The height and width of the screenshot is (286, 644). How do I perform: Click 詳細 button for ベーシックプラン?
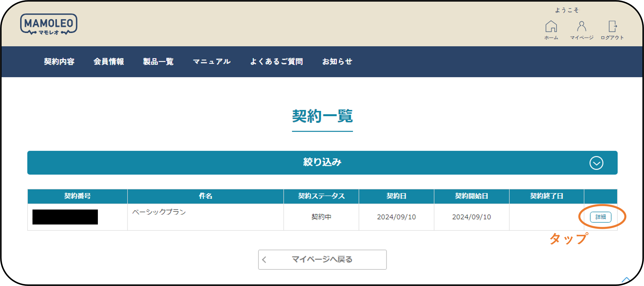(600, 217)
